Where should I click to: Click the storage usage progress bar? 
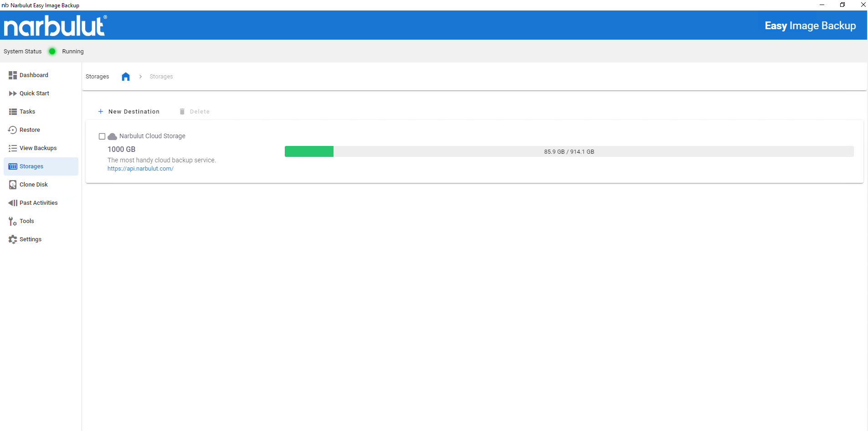pyautogui.click(x=569, y=151)
